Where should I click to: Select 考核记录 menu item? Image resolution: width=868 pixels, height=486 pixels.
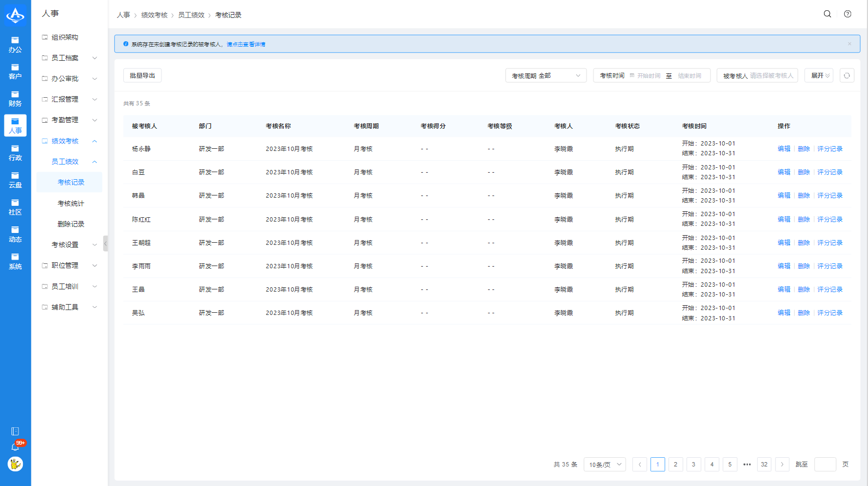[x=70, y=182]
